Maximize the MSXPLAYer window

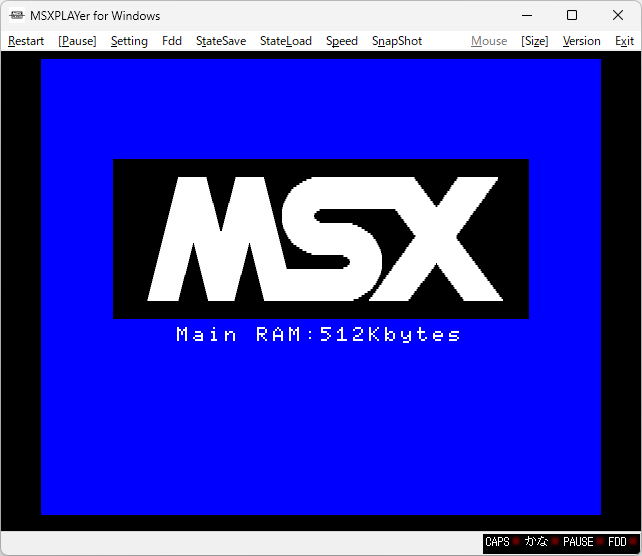(572, 16)
